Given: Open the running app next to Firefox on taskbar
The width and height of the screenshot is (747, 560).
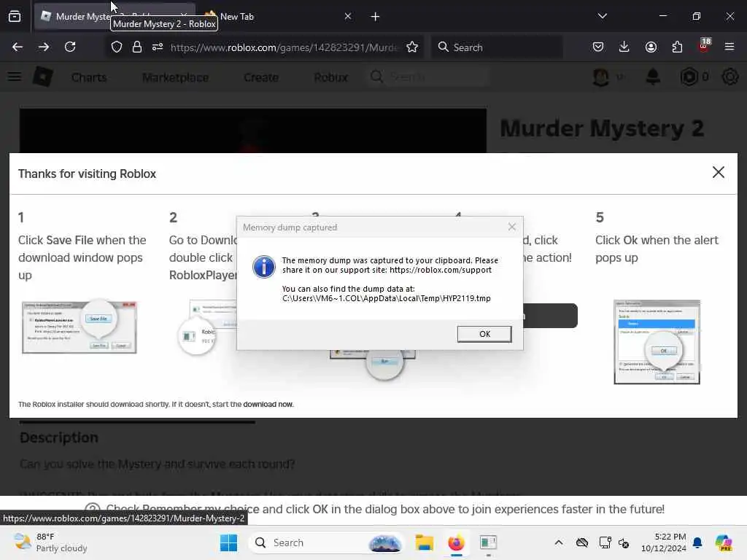Looking at the screenshot, I should 488,542.
